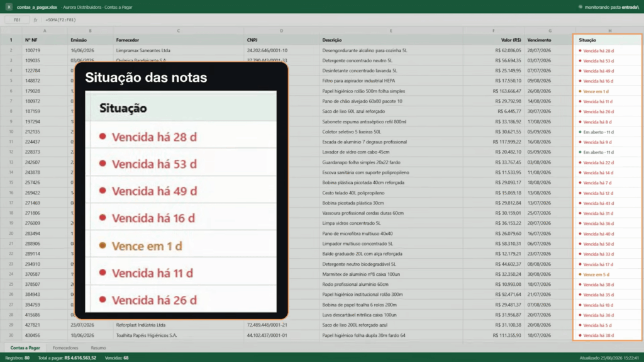Screen dimensions: 644x362
Task: Click the monitoring status dot before 'monitorando pasta'
Action: tap(580, 7)
